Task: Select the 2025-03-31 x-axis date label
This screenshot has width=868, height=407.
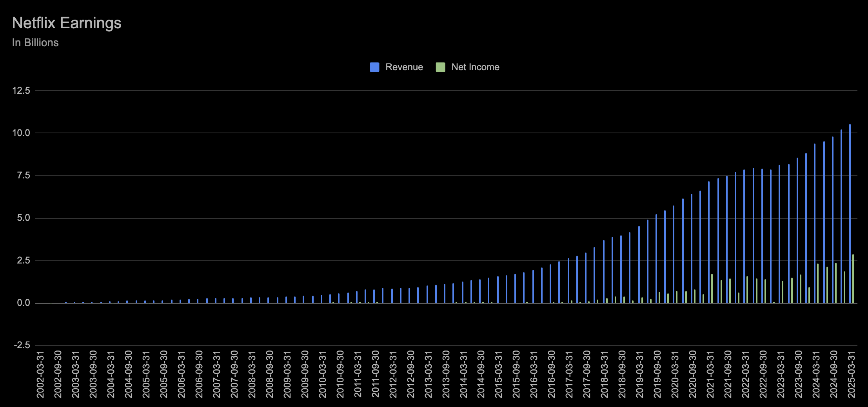Action: pyautogui.click(x=852, y=374)
